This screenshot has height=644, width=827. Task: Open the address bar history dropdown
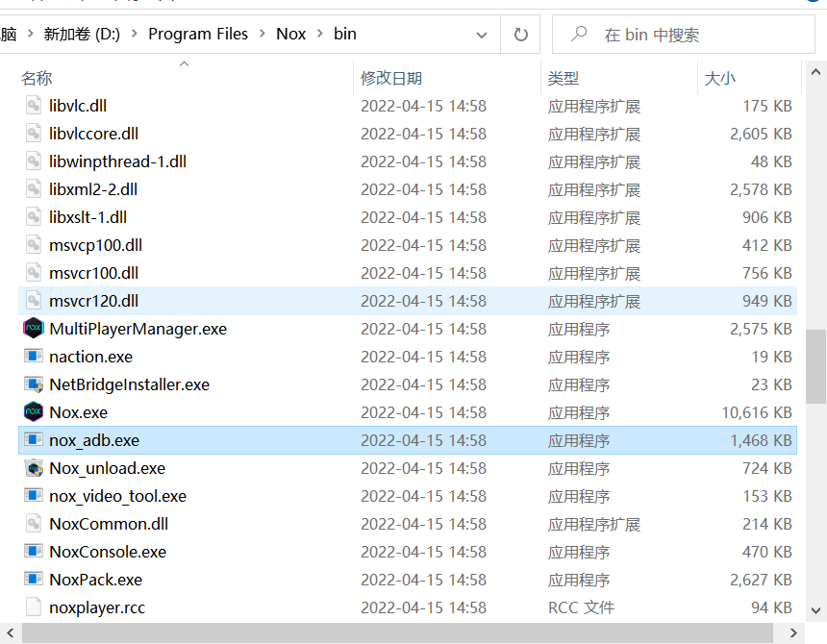(x=482, y=35)
